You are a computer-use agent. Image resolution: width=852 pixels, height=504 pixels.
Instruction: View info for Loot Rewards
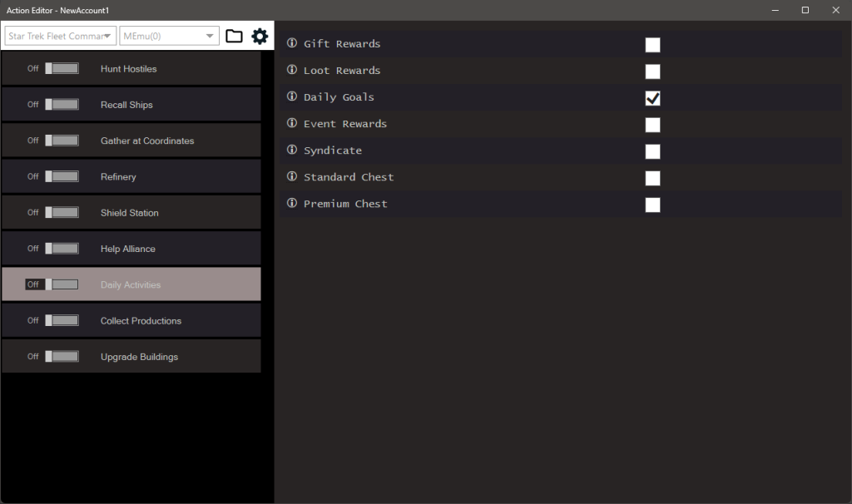point(290,70)
